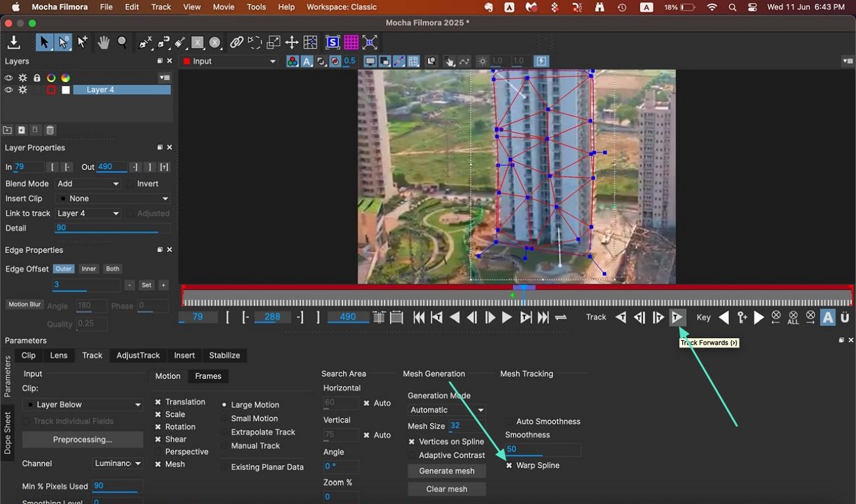The image size is (856, 504).
Task: Open the Channel Luminance dropdown
Action: tap(117, 464)
